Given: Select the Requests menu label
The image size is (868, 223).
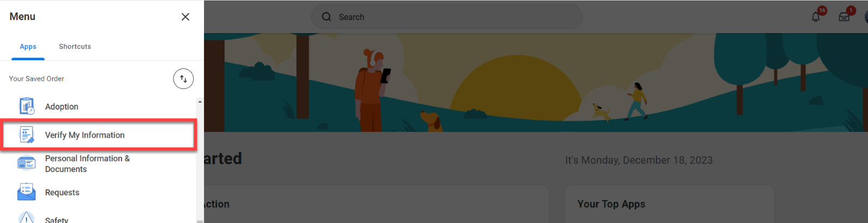Looking at the screenshot, I should point(62,193).
